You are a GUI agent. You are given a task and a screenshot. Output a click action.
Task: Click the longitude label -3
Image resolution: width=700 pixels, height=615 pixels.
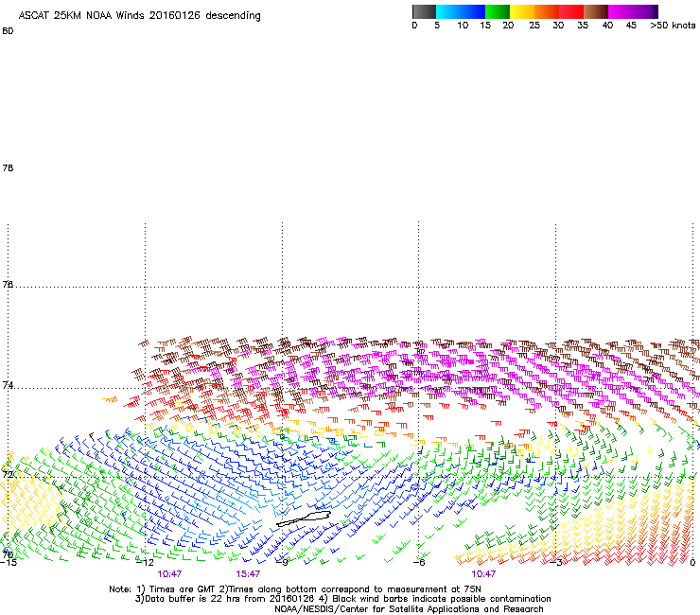[x=556, y=563]
